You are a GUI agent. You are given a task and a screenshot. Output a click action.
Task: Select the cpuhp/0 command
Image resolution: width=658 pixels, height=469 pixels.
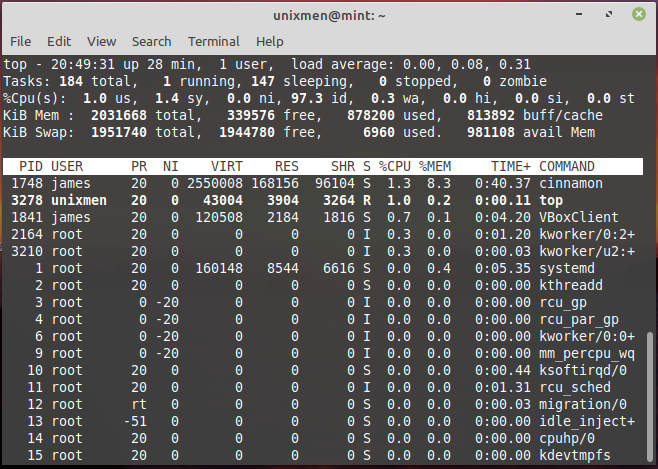point(567,438)
